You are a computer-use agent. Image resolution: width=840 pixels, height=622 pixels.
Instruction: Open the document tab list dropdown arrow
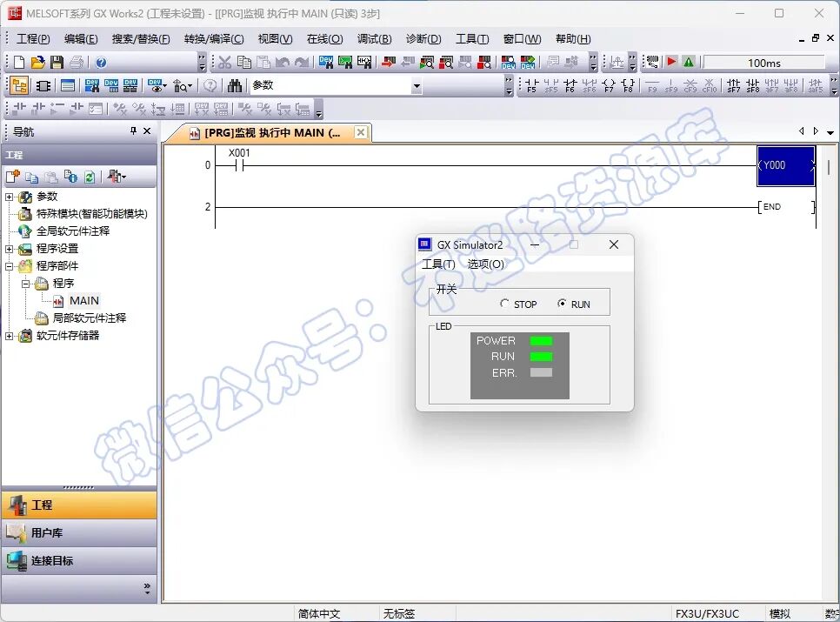830,131
